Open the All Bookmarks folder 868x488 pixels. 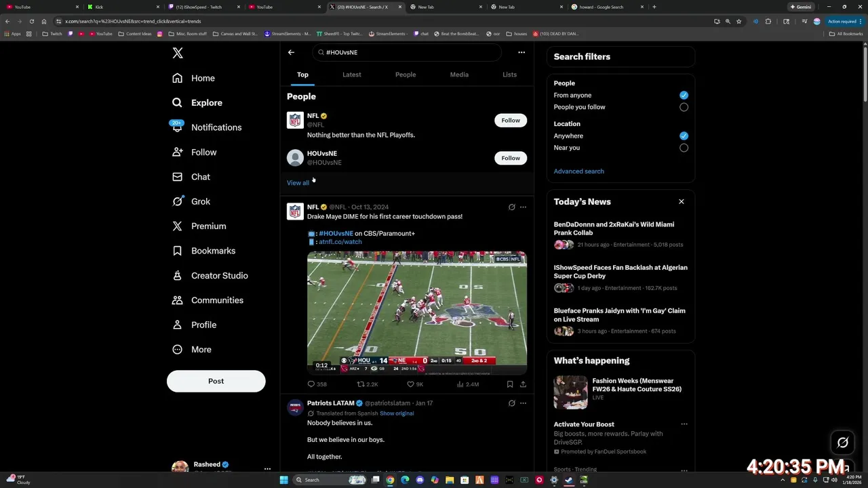pos(846,34)
